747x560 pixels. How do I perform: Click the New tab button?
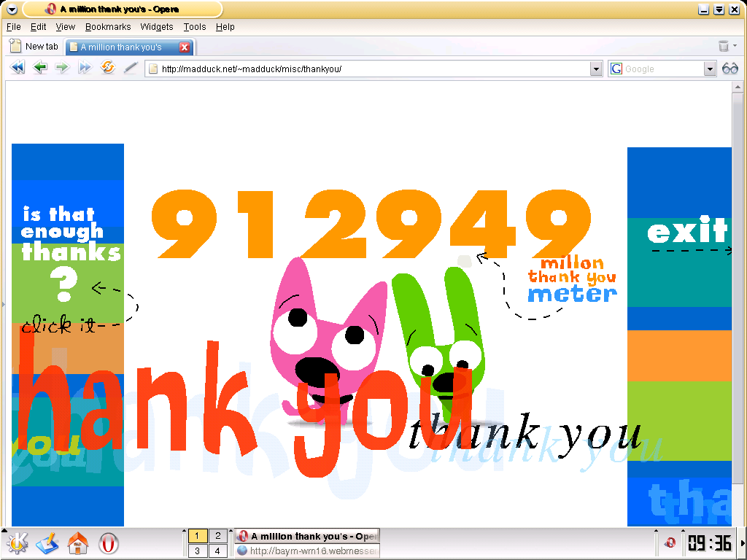tap(34, 46)
